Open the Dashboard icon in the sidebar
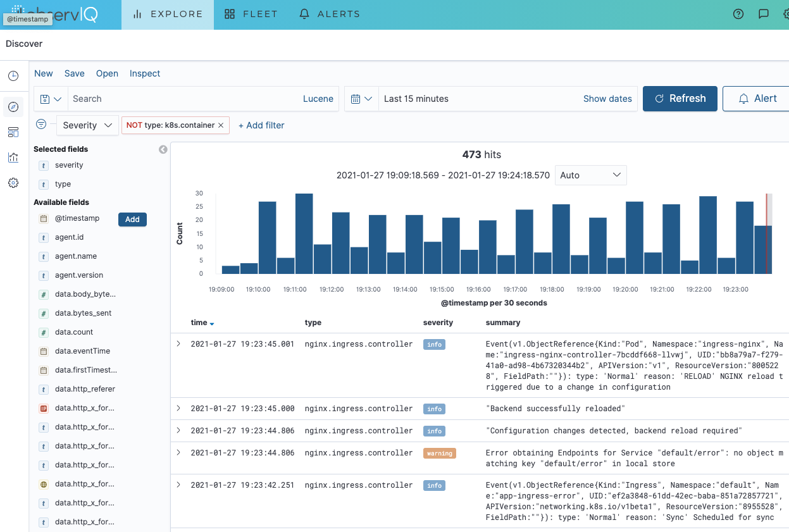The width and height of the screenshot is (789, 532). 13,132
